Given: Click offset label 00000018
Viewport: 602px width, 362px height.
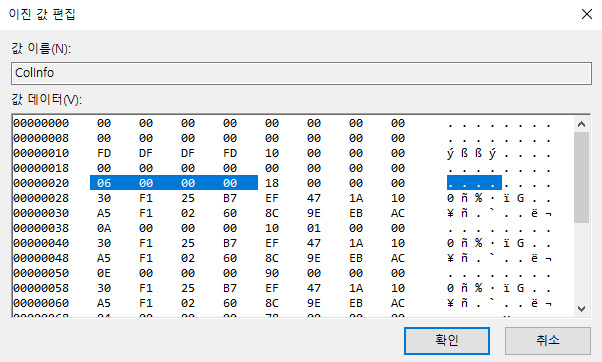Looking at the screenshot, I should coord(41,168).
